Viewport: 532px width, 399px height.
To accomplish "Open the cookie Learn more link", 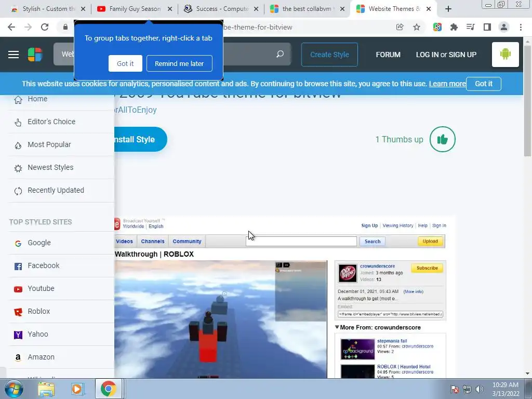I will [x=447, y=84].
